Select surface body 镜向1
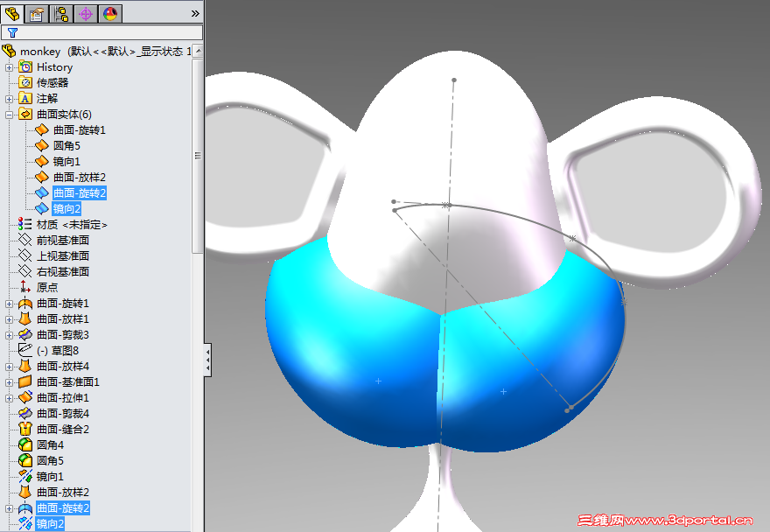This screenshot has height=532, width=770. [x=66, y=162]
